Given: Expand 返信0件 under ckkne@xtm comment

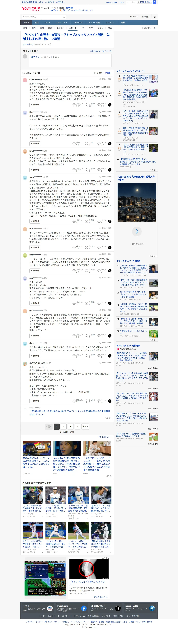Looking at the screenshot, I should click(x=35, y=105).
